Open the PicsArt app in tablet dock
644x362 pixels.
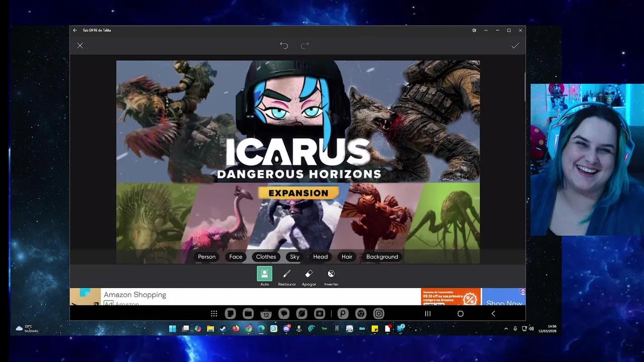[x=343, y=314]
